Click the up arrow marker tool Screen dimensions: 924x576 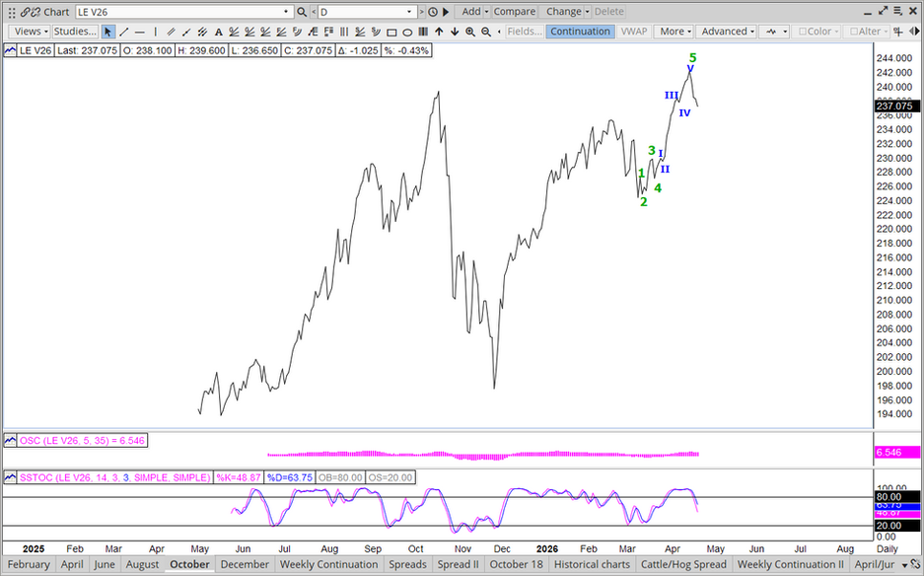click(x=439, y=32)
